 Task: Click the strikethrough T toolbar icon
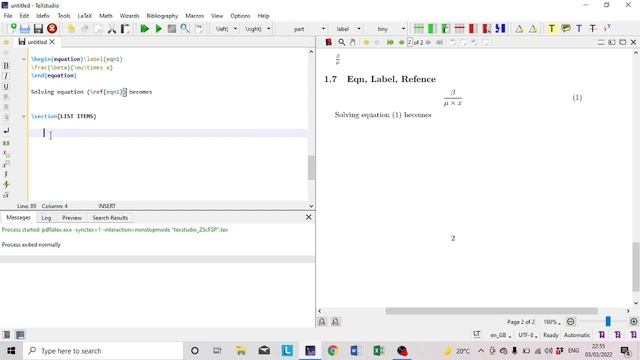[593, 29]
